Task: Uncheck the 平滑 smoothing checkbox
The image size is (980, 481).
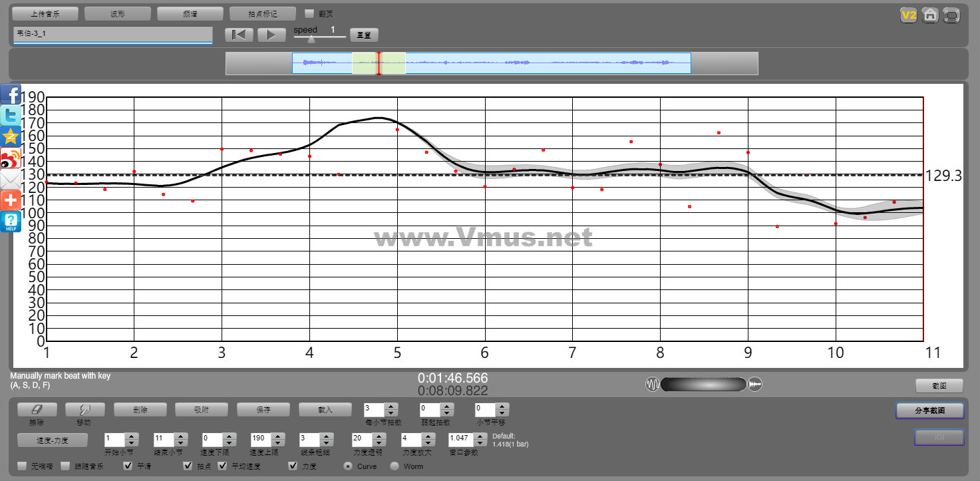Action: tap(129, 466)
